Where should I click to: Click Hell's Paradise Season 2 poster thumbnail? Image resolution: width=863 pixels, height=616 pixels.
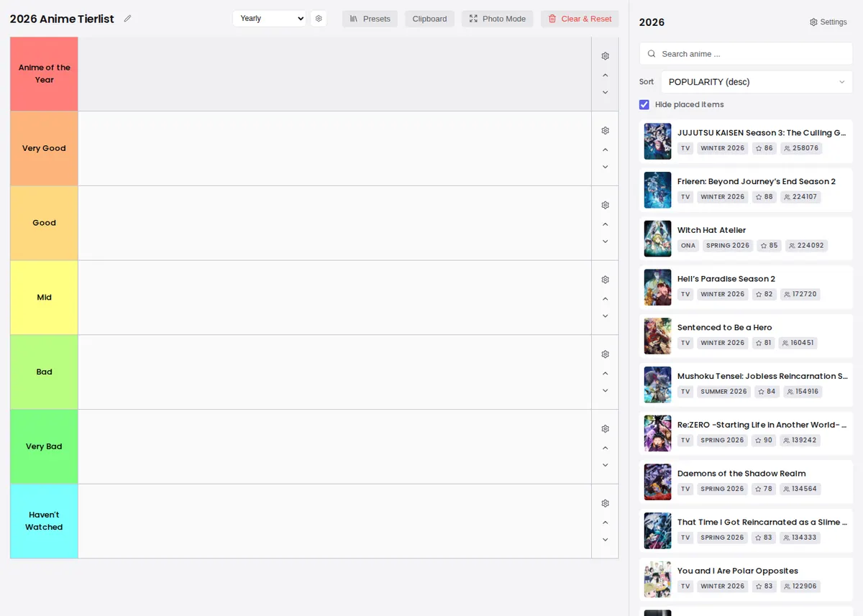point(657,288)
